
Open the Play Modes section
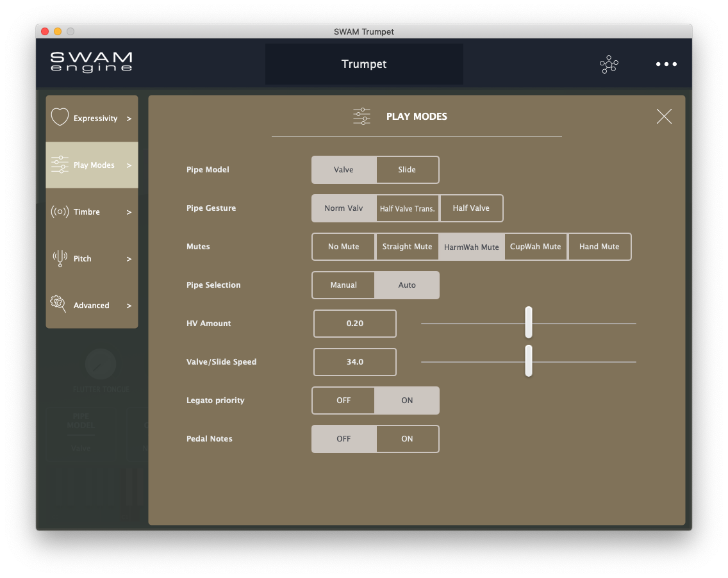(92, 165)
